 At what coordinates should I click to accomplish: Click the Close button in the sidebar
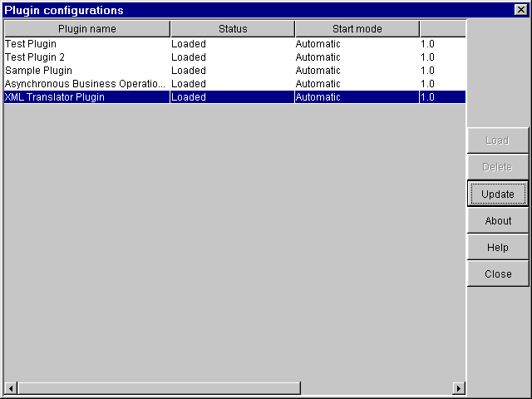[x=498, y=273]
